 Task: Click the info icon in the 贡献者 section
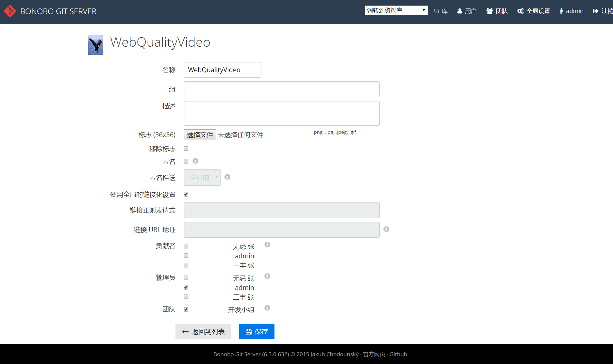267,245
